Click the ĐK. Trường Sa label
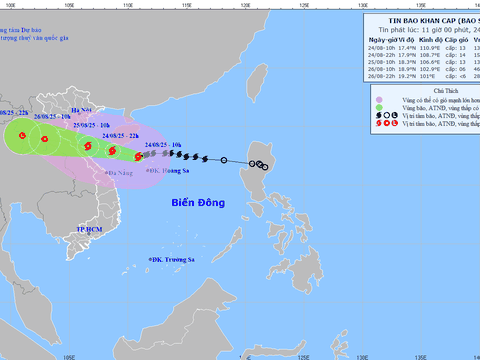Viewport: 480px width, 360px height. pos(173,260)
